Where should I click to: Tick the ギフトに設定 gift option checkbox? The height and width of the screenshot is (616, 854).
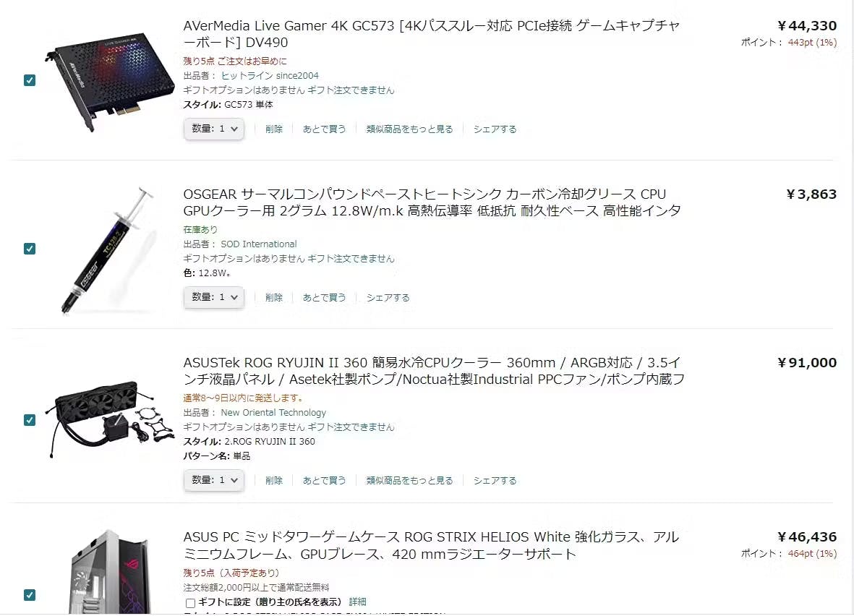(190, 603)
